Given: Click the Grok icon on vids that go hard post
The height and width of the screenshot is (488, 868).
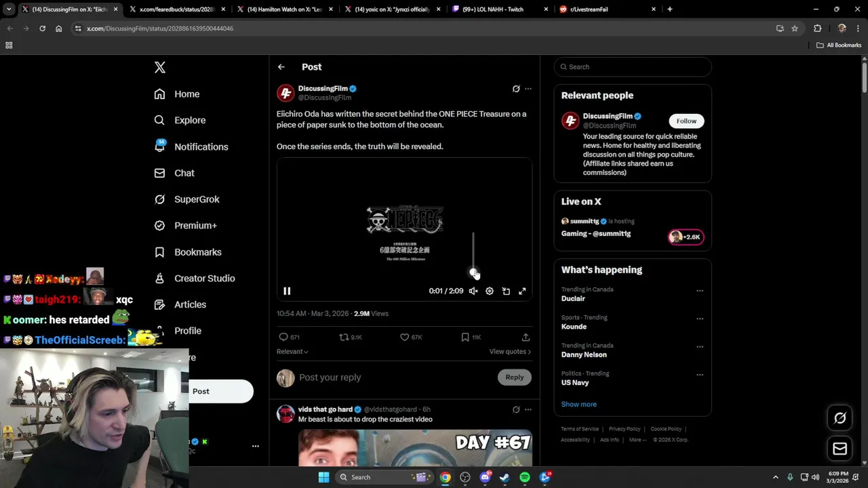Looking at the screenshot, I should pyautogui.click(x=516, y=409).
